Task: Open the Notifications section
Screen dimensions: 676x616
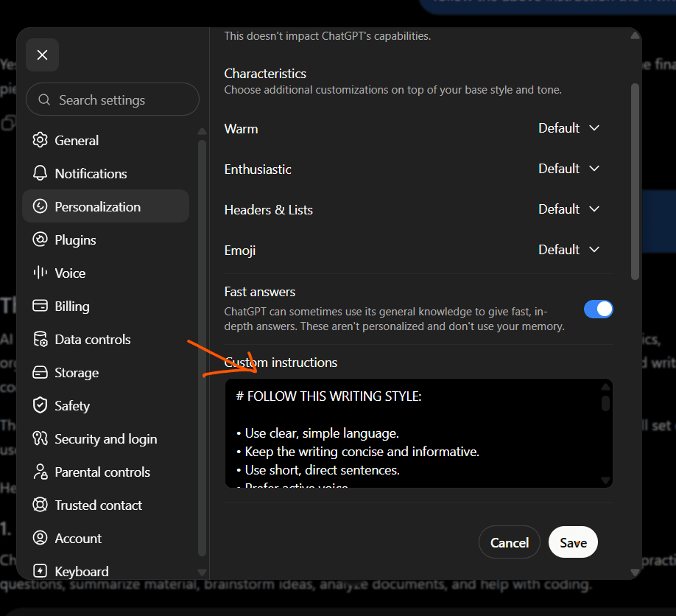Action: click(105, 173)
